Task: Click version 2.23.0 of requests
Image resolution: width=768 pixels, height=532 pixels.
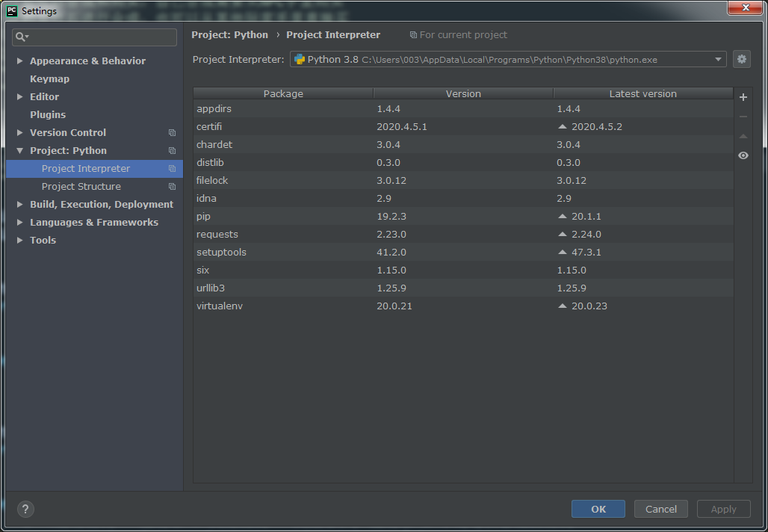Action: point(391,234)
